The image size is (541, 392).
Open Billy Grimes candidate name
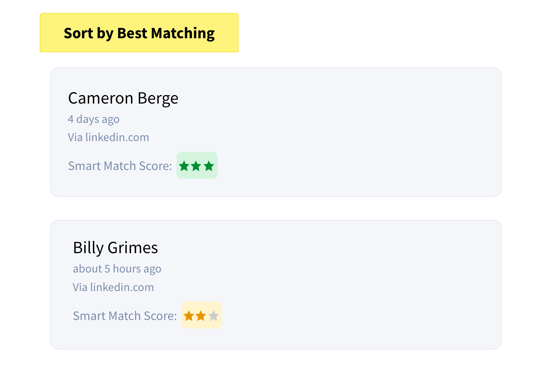coord(115,248)
